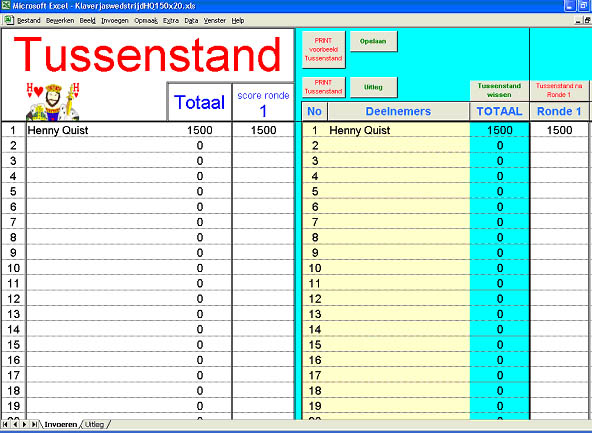Click the Opslaan button

373,41
